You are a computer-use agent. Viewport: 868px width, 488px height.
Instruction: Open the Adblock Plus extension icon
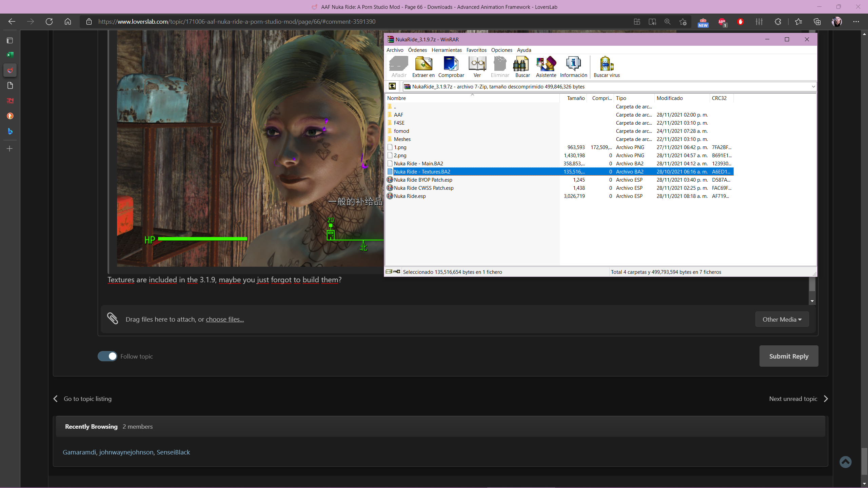pos(722,22)
